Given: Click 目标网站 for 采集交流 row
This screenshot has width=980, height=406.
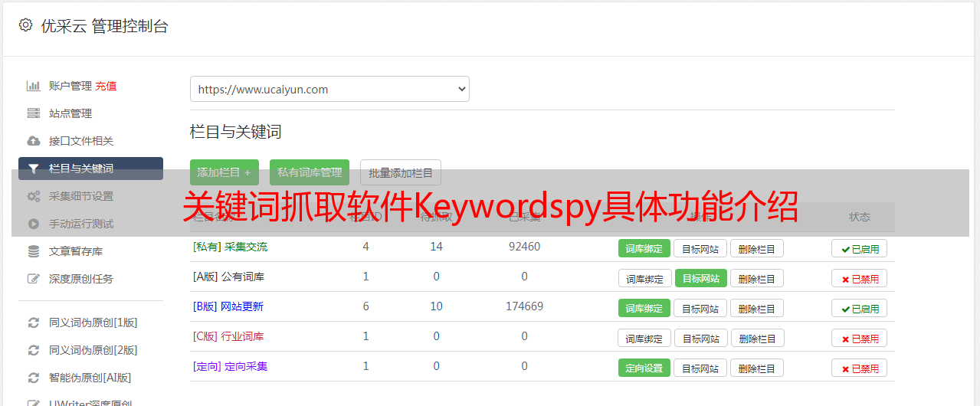Looking at the screenshot, I should tap(700, 248).
